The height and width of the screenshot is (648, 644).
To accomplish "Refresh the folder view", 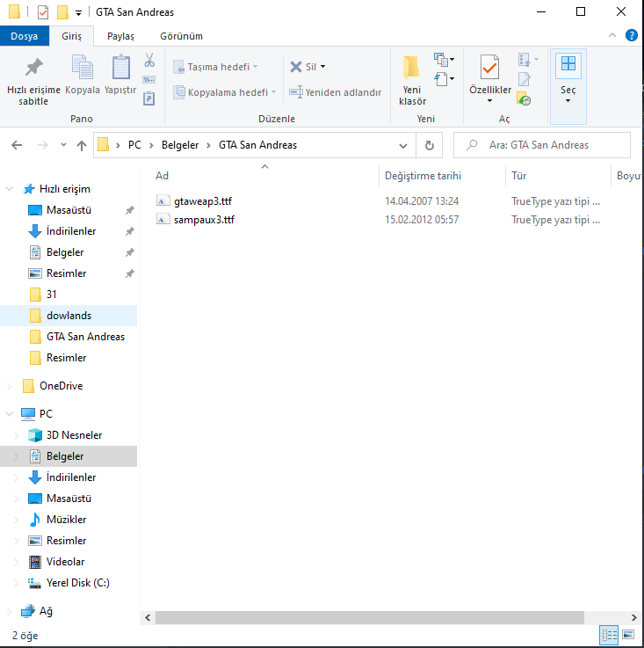I will [430, 145].
